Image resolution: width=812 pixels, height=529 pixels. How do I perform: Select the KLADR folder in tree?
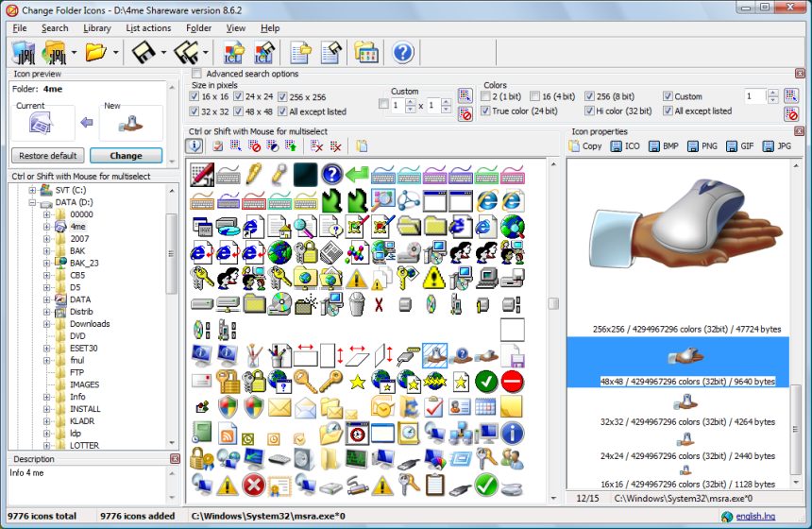point(82,420)
